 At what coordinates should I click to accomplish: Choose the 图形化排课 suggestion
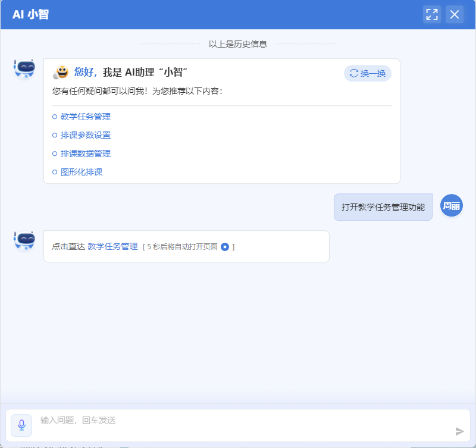point(81,172)
